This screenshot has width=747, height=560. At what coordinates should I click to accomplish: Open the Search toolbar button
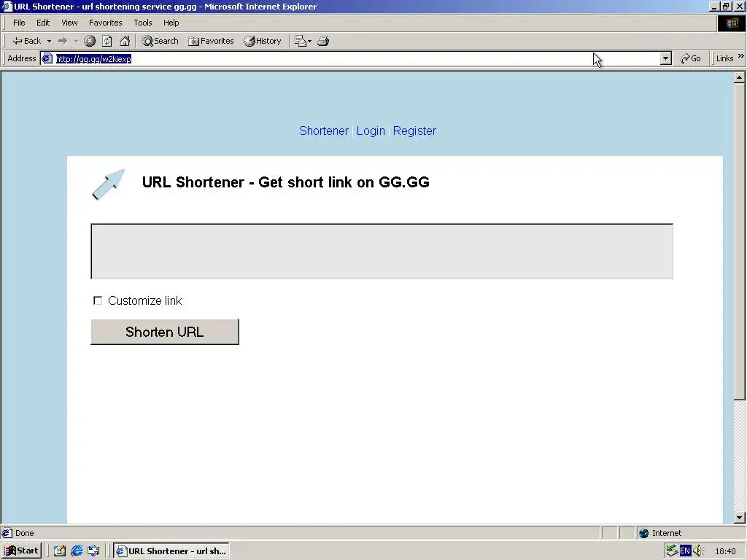click(x=160, y=41)
